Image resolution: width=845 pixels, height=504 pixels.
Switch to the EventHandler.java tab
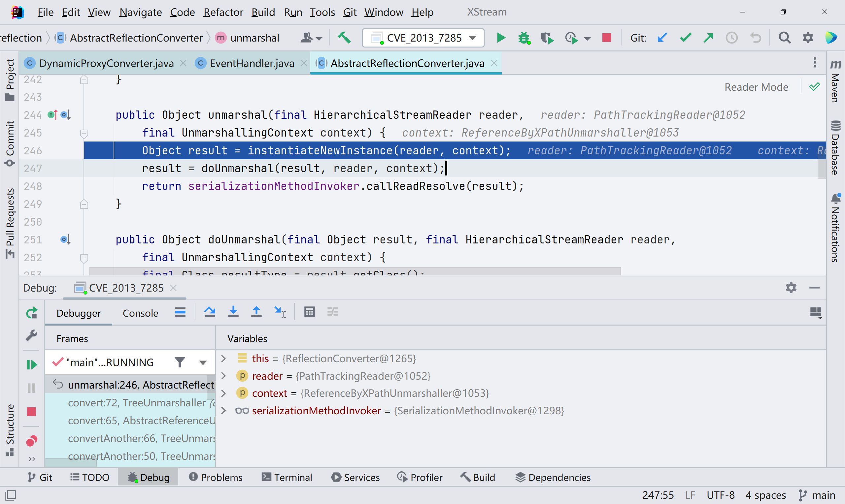pos(252,63)
